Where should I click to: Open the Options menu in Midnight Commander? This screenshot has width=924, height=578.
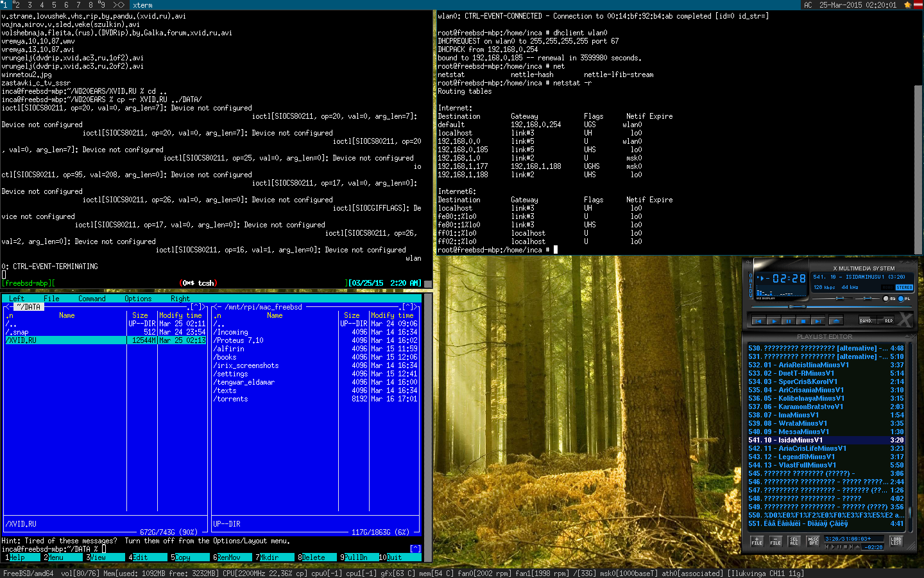pos(138,299)
